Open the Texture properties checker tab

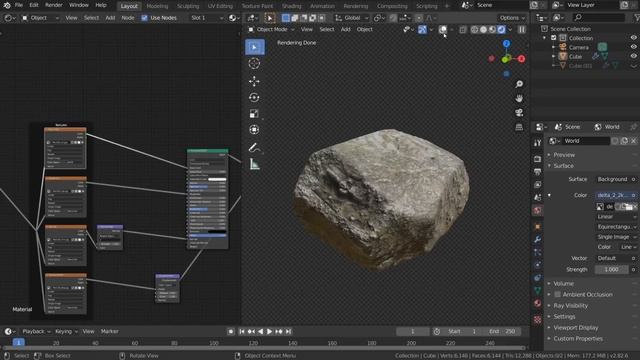pyautogui.click(x=538, y=320)
